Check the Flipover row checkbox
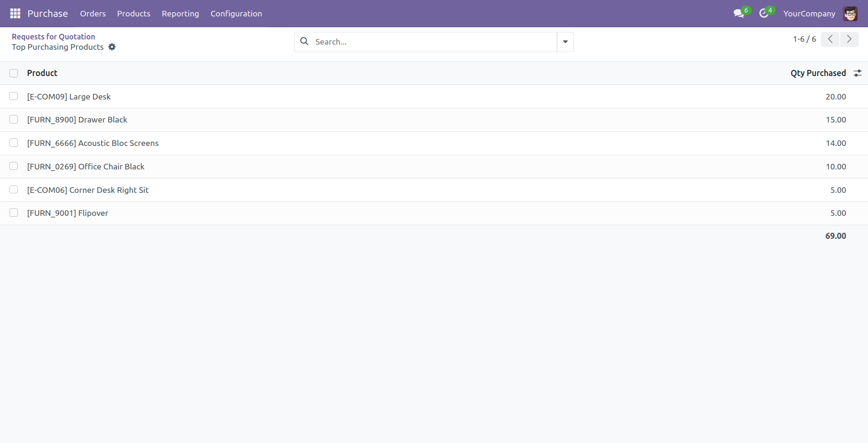 click(x=14, y=213)
